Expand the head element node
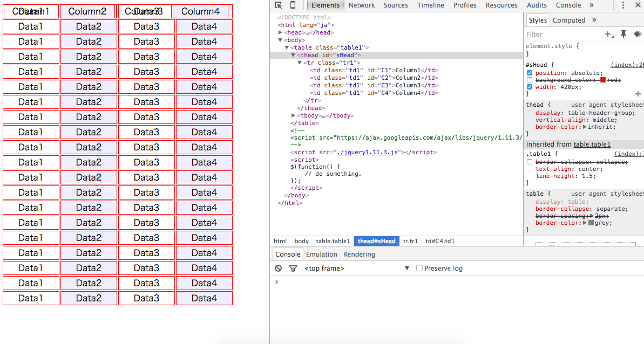This screenshot has width=644, height=344. 280,32
